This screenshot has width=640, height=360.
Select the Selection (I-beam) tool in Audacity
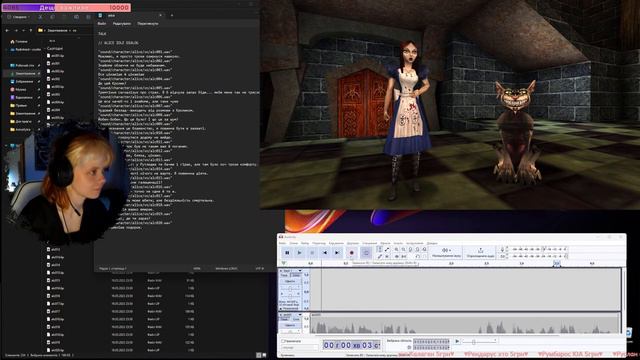click(x=380, y=249)
